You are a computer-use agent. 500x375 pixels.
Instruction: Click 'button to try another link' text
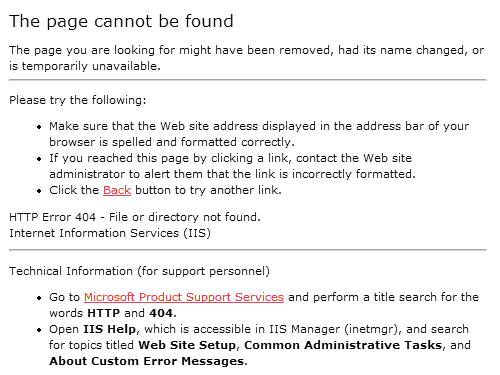coord(208,190)
